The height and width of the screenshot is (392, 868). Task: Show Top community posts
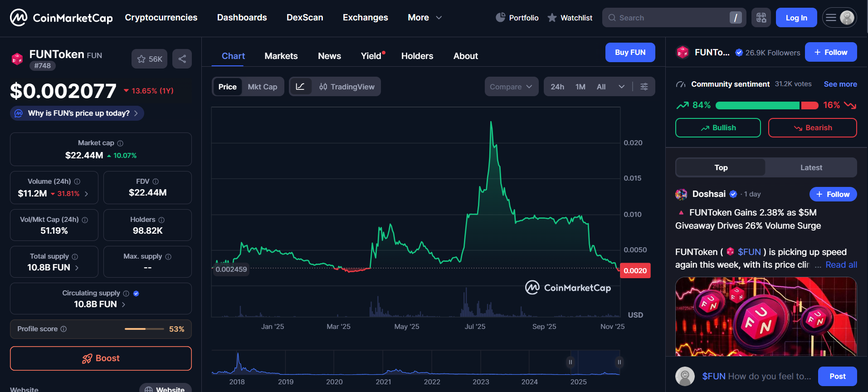(x=721, y=167)
